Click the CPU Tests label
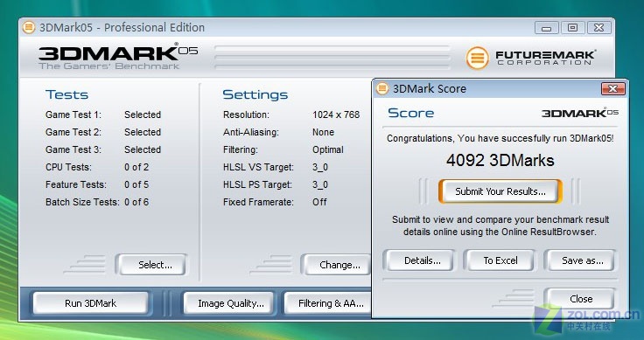 click(68, 167)
